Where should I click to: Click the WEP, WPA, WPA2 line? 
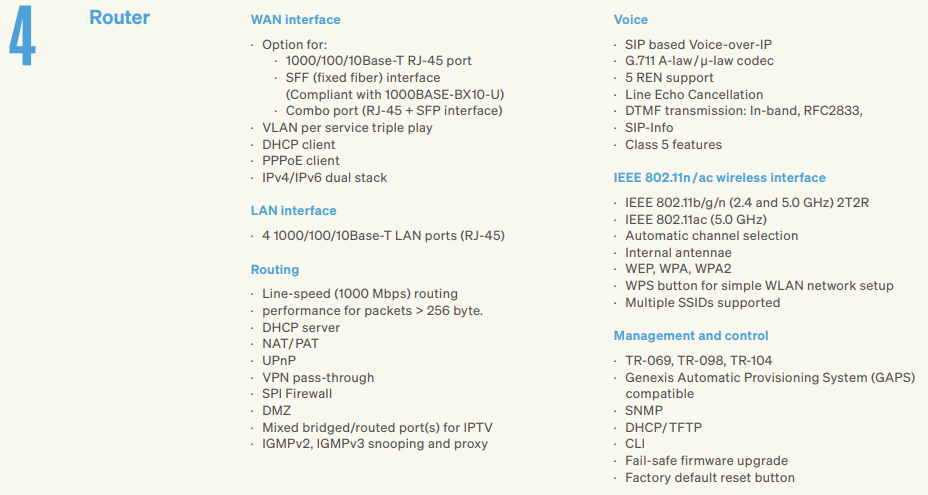pyautogui.click(x=678, y=269)
